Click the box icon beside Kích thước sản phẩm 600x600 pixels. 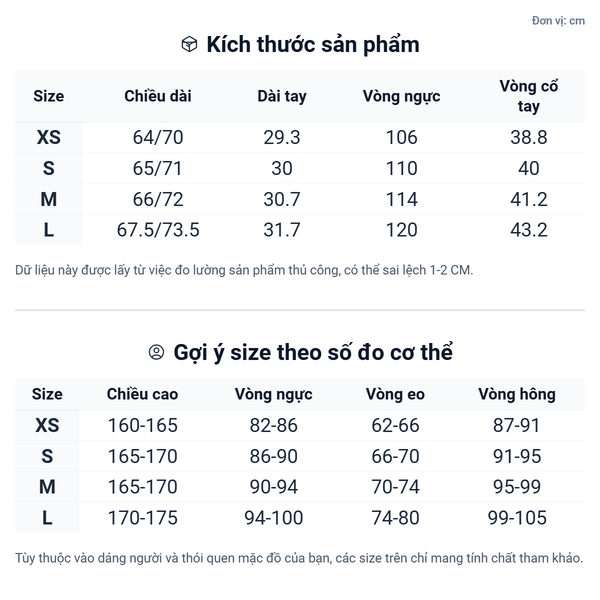(189, 44)
